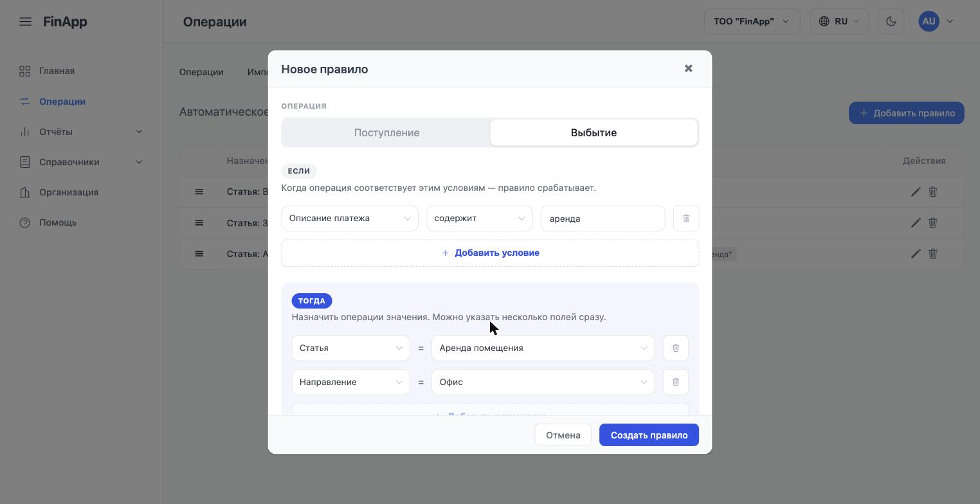Click the Отмена button
Image resolution: width=980 pixels, height=504 pixels.
coord(563,435)
